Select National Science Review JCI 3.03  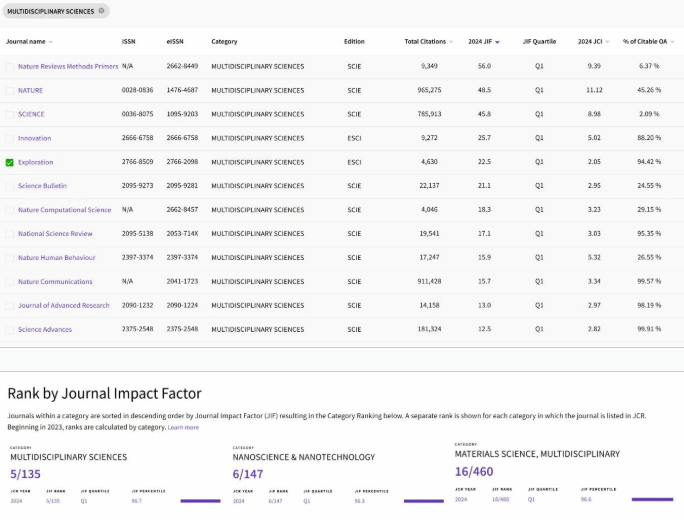pyautogui.click(x=594, y=233)
